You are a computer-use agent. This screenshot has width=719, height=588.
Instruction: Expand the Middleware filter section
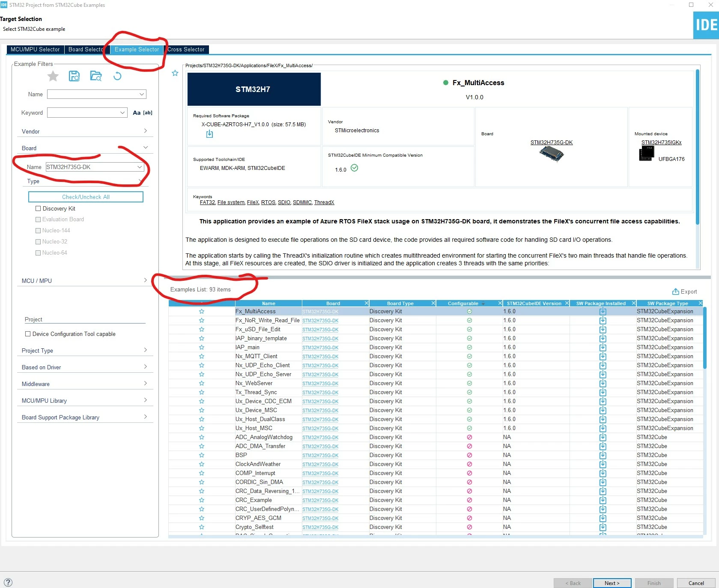pyautogui.click(x=146, y=383)
